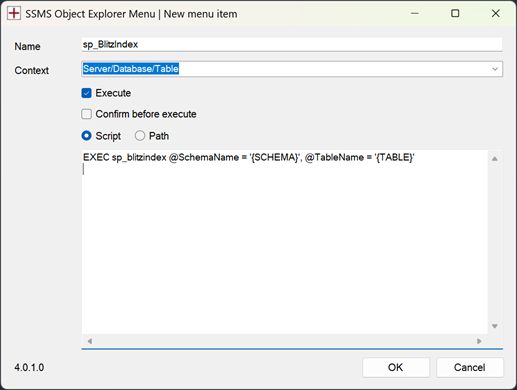Click the horizontal scrollbar right arrow
Viewport: 517px width, 390px height.
[479, 341]
